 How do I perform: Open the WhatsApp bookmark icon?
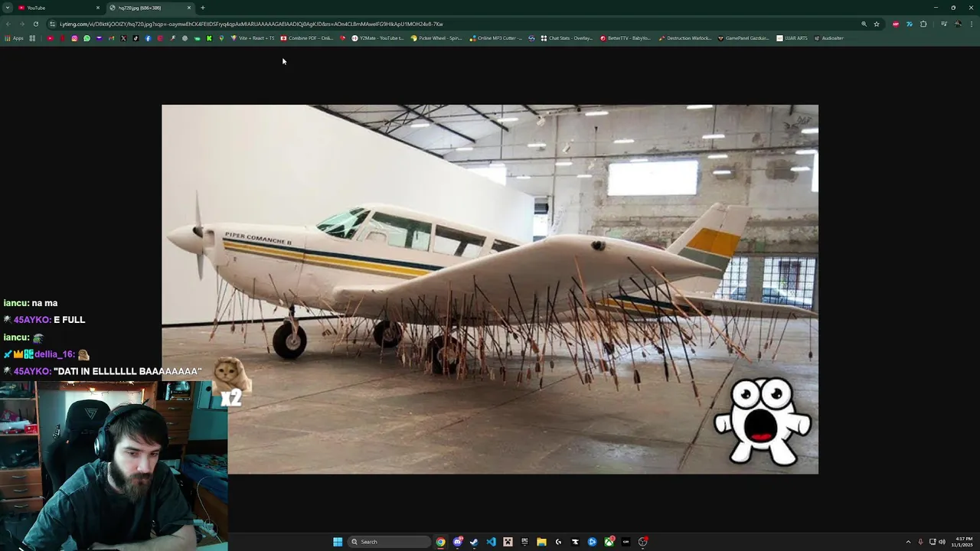(87, 38)
